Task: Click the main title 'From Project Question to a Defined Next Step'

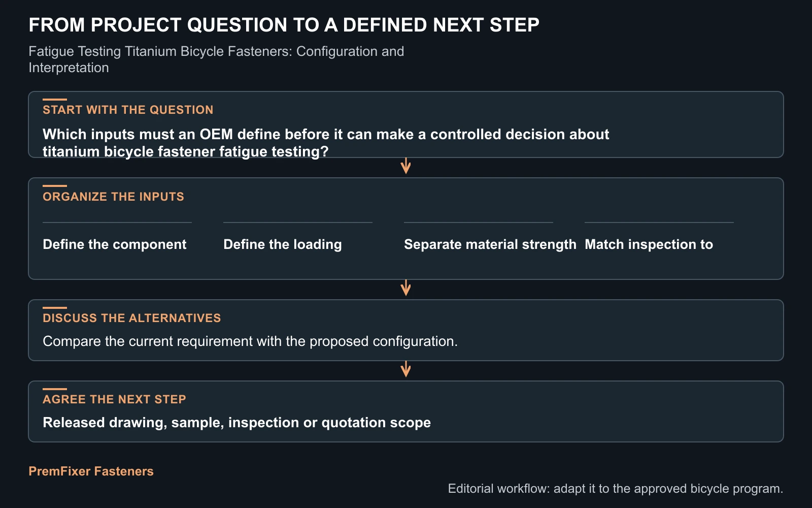Action: [x=284, y=25]
